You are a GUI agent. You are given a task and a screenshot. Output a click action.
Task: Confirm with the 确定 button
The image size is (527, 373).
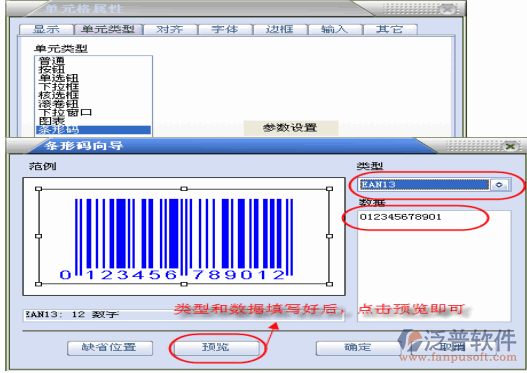coord(358,348)
